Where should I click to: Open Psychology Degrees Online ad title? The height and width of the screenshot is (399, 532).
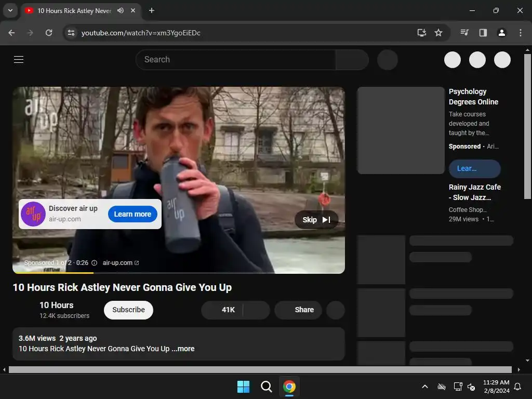(x=473, y=97)
